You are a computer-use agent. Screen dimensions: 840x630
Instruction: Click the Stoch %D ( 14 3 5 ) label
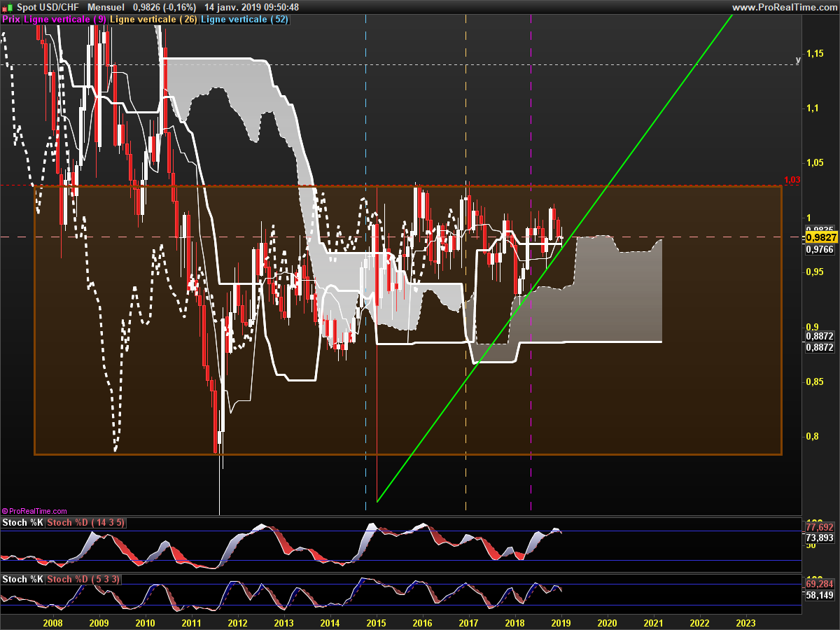click(86, 523)
